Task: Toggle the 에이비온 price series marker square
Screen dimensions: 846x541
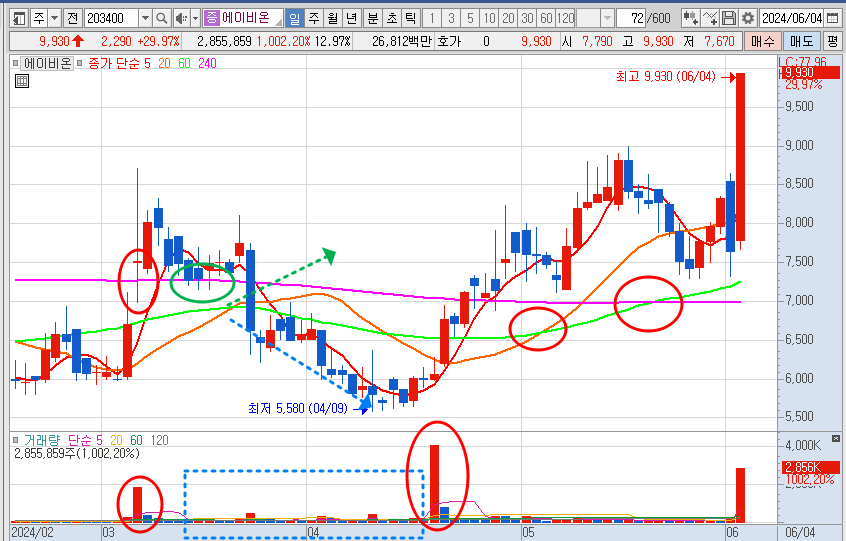Action: point(16,63)
